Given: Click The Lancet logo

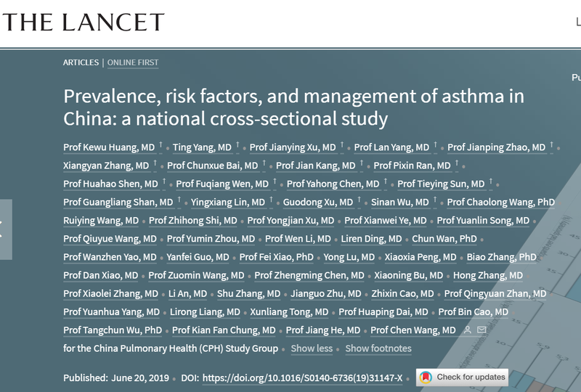Looking at the screenshot, I should pos(84,22).
